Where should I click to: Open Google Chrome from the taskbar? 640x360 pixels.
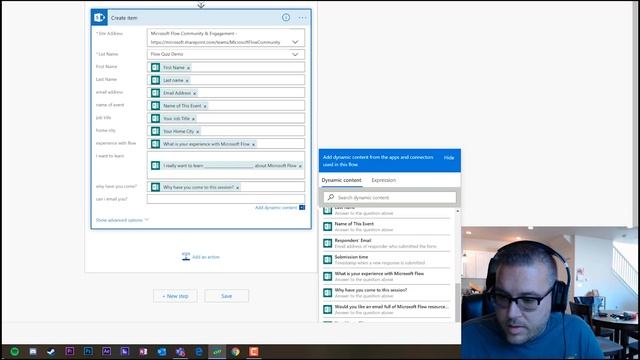[236, 351]
